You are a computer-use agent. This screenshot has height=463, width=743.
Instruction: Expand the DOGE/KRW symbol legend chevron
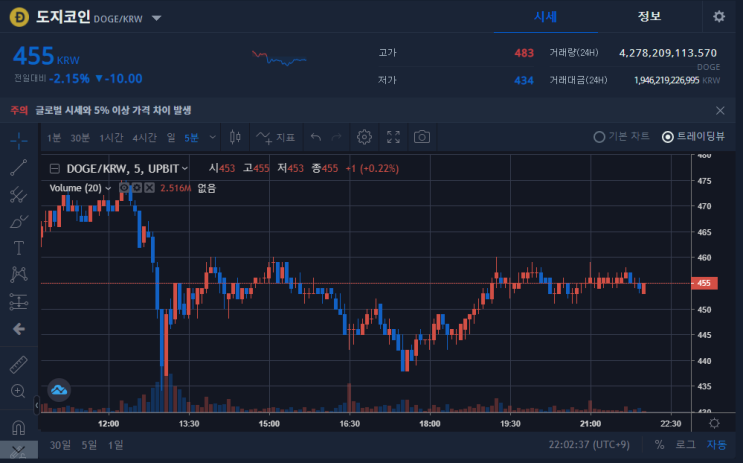185,169
